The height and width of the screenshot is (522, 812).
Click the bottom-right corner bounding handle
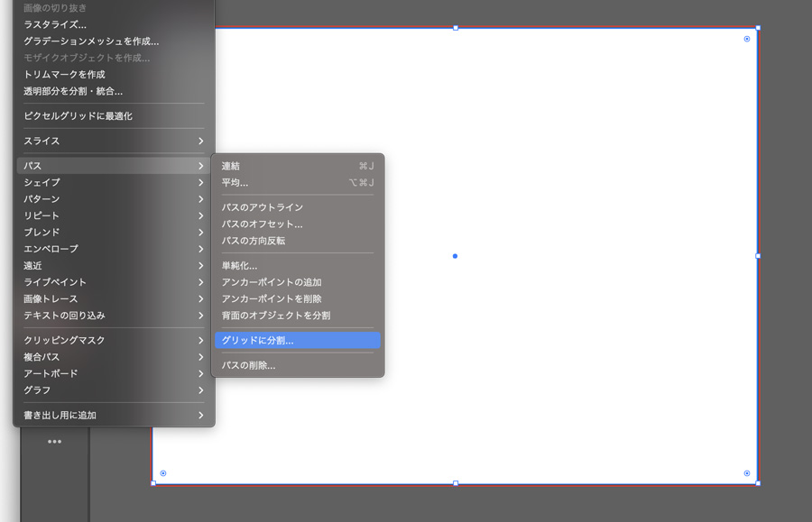pyautogui.click(x=758, y=483)
